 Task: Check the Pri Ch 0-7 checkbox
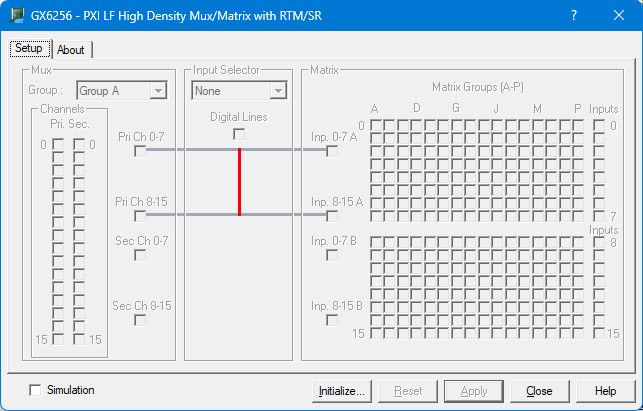click(140, 151)
